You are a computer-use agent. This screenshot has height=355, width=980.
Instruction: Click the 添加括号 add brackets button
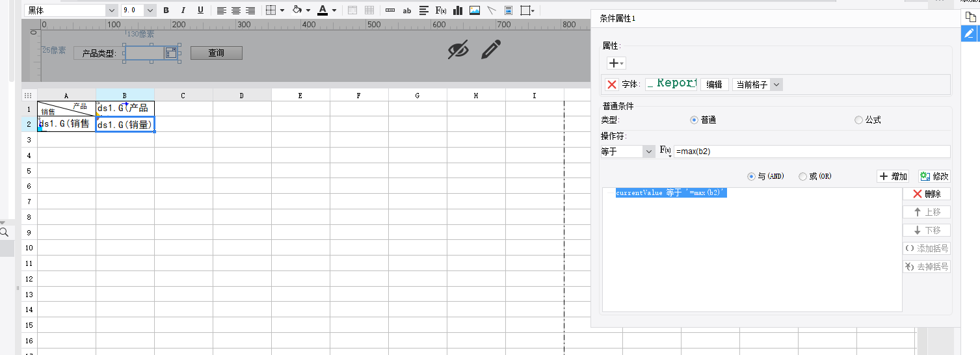point(927,248)
